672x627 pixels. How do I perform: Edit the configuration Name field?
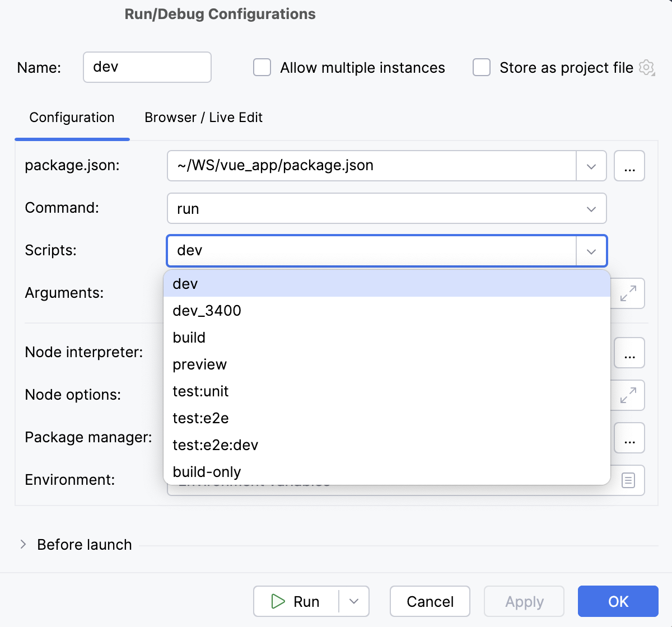pyautogui.click(x=147, y=67)
